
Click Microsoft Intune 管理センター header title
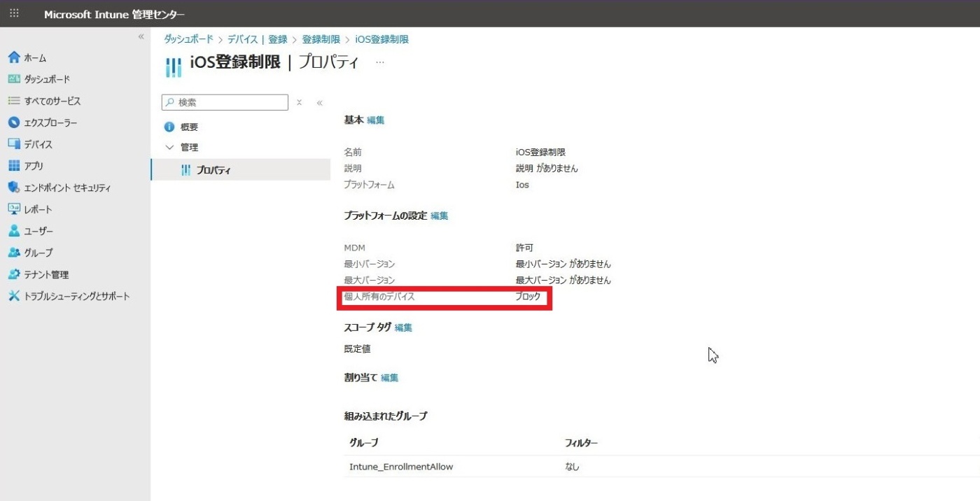click(114, 15)
